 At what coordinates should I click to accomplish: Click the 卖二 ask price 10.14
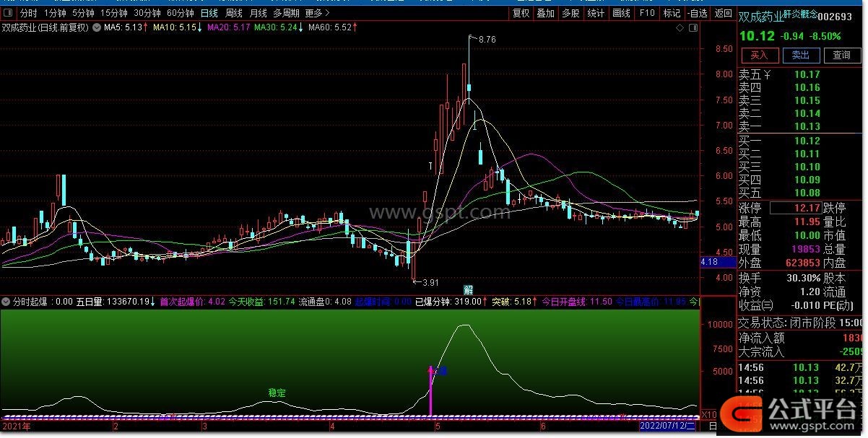click(807, 113)
